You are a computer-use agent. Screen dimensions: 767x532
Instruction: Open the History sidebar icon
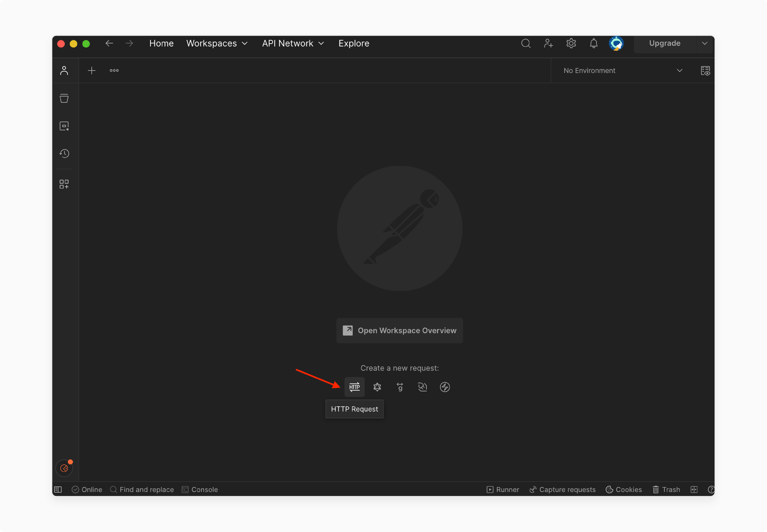pos(64,153)
